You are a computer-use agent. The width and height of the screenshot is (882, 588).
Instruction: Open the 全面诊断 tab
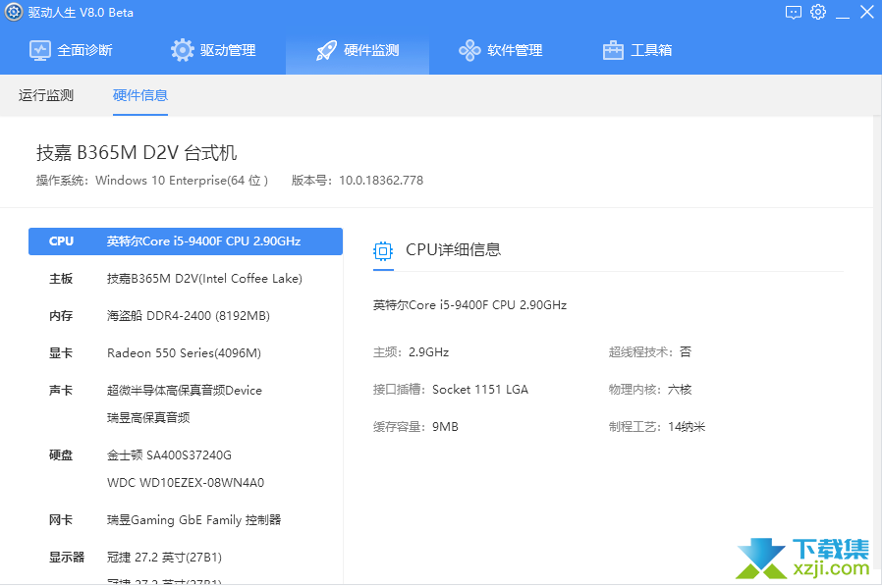pyautogui.click(x=71, y=51)
